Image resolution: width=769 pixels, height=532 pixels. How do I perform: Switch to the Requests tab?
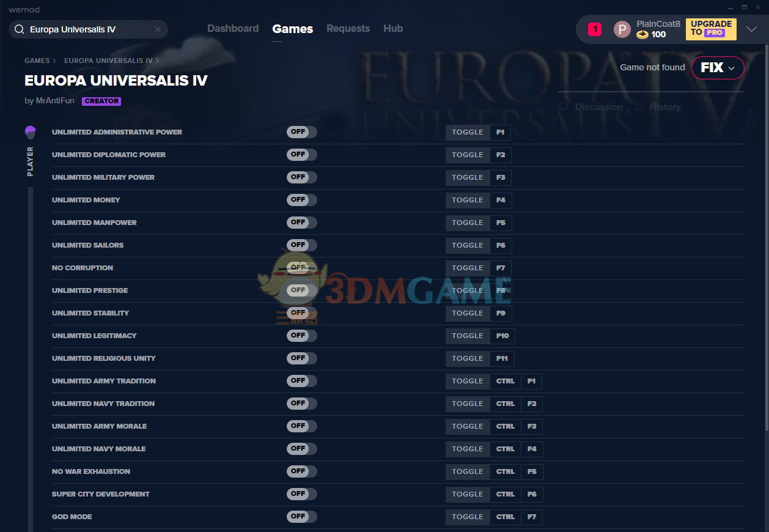click(348, 29)
